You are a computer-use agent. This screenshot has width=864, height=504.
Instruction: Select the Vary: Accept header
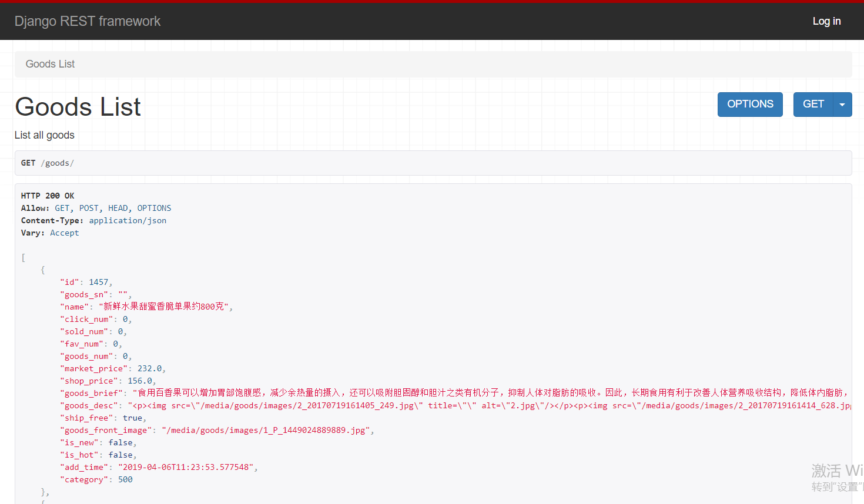click(50, 233)
